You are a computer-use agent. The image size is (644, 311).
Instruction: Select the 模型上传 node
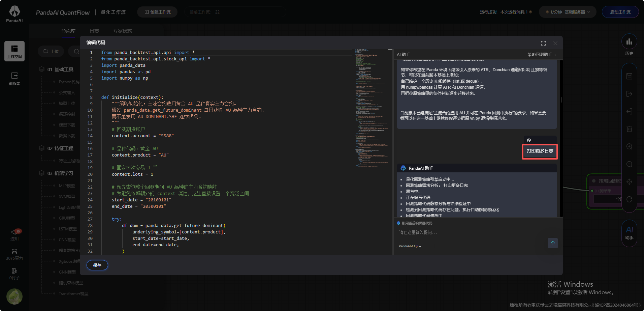coord(67,103)
